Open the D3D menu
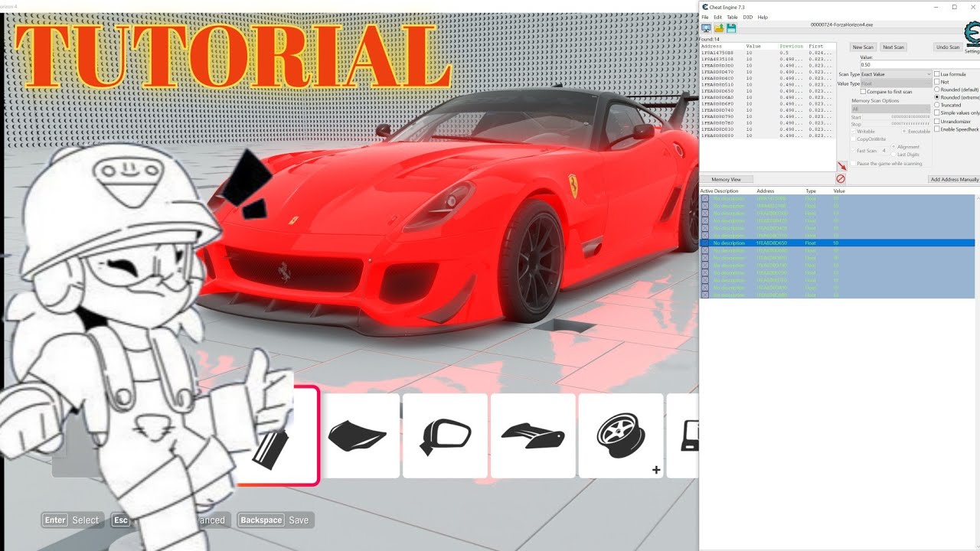This screenshot has height=551, width=980. tap(747, 17)
